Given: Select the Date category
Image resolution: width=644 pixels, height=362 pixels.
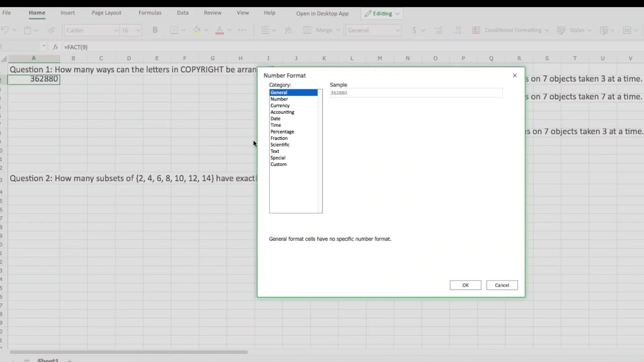Looking at the screenshot, I should point(293,119).
